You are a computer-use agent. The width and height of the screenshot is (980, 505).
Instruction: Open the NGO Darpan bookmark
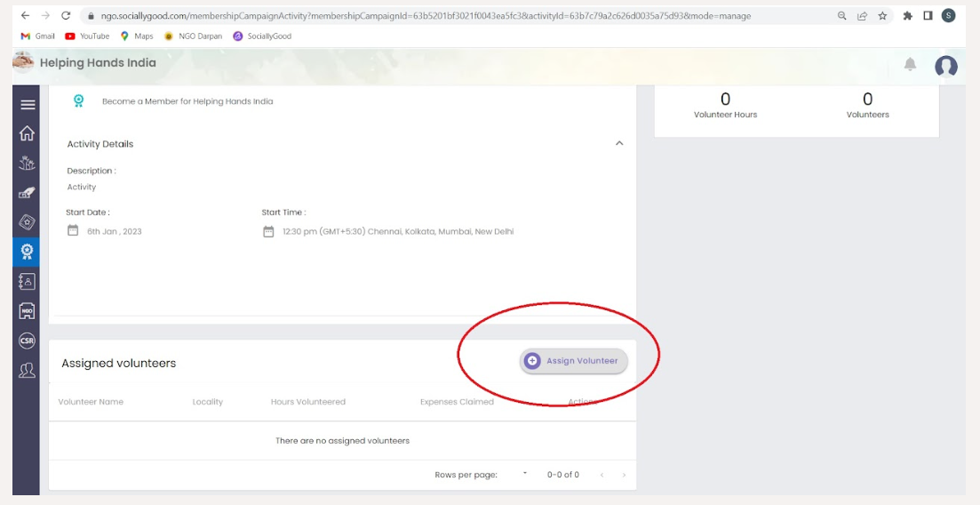[193, 36]
